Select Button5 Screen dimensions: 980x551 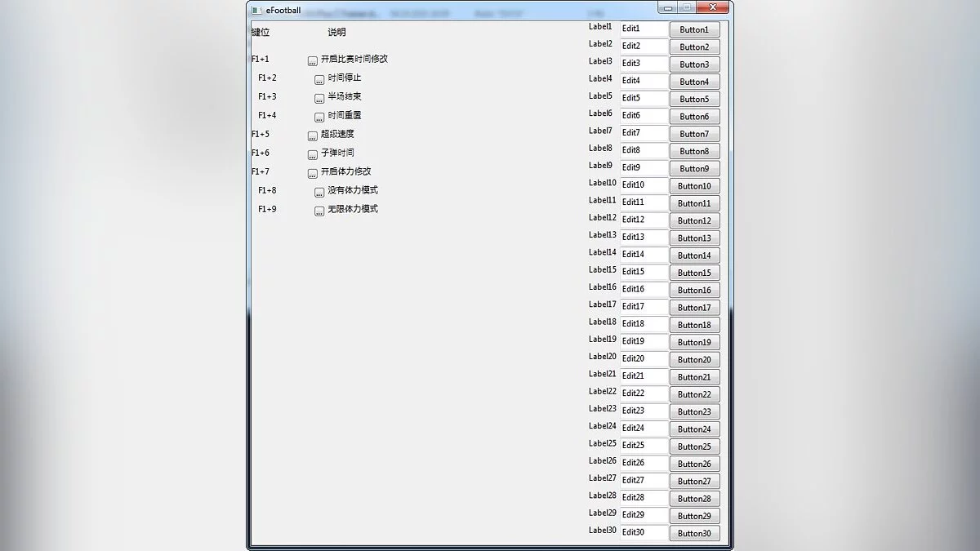click(695, 99)
